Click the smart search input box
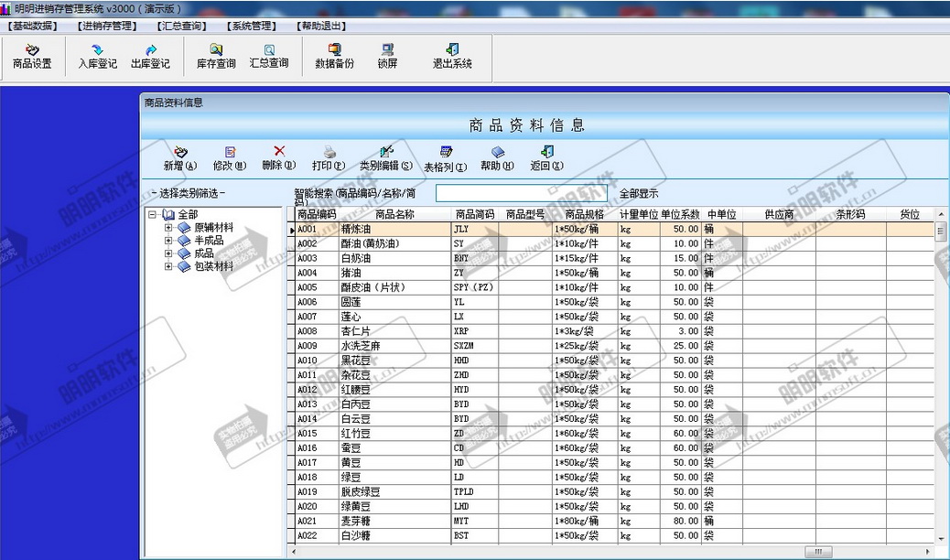This screenshot has height=560, width=950. tap(521, 193)
